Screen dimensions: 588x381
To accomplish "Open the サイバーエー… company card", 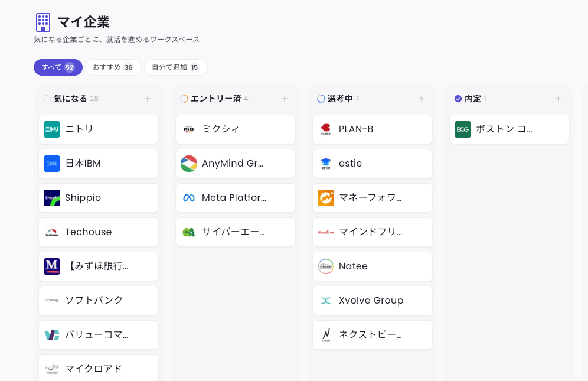I will [236, 232].
